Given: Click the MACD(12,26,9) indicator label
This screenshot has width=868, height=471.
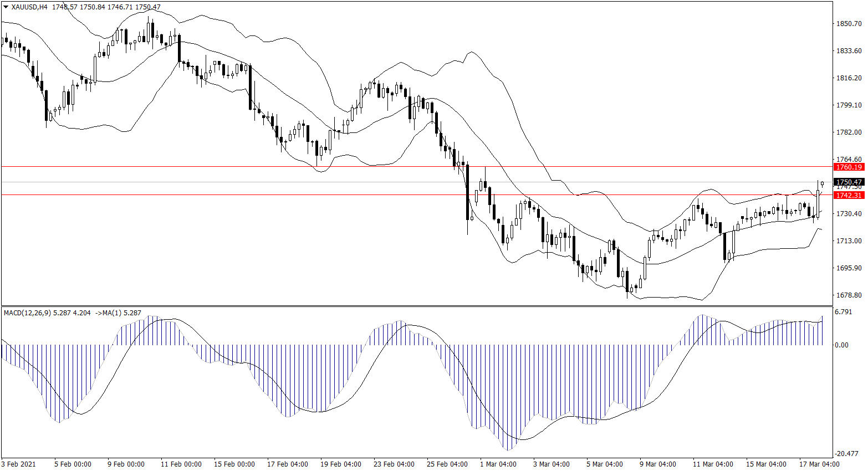Looking at the screenshot, I should (27, 313).
